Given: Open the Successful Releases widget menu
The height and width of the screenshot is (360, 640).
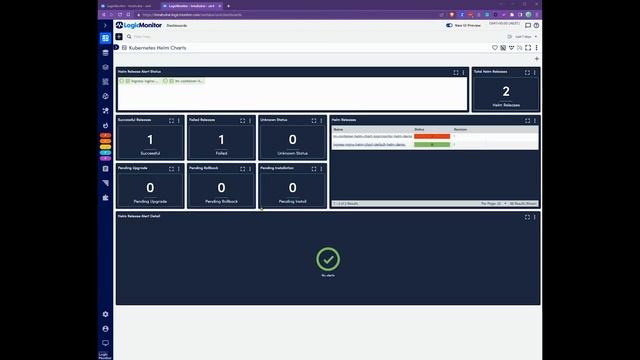Looking at the screenshot, I should [179, 120].
